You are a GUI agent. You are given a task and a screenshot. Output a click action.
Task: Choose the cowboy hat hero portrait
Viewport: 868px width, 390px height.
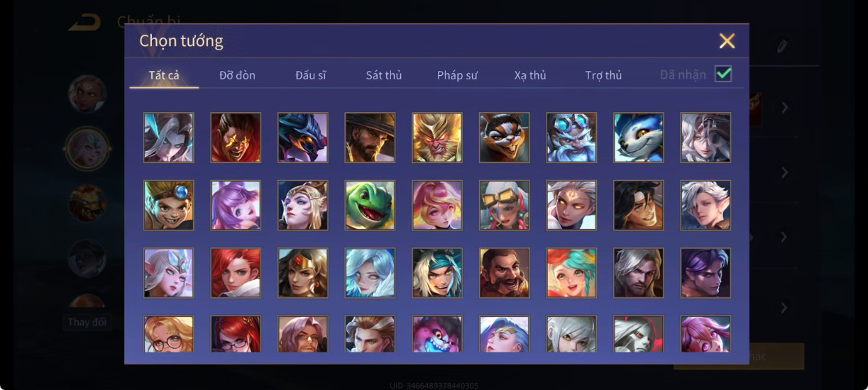[x=370, y=137]
